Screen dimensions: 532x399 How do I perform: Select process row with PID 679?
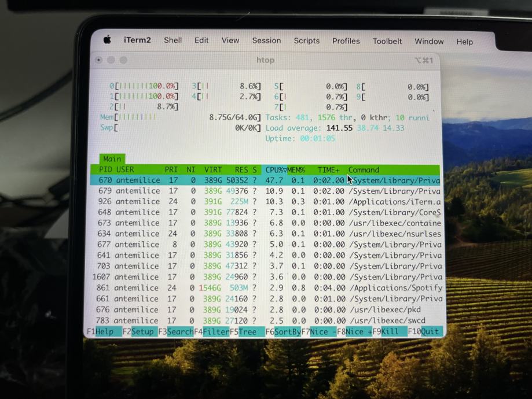[265, 191]
